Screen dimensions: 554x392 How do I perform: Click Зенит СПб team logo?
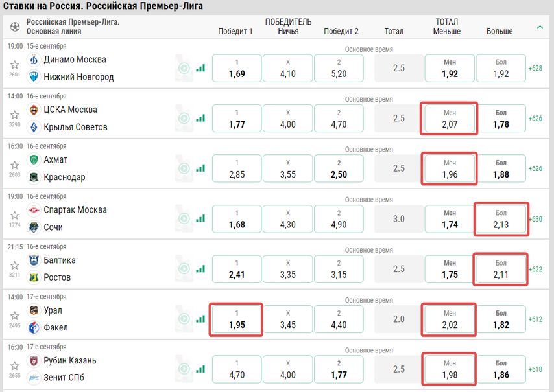click(x=34, y=378)
